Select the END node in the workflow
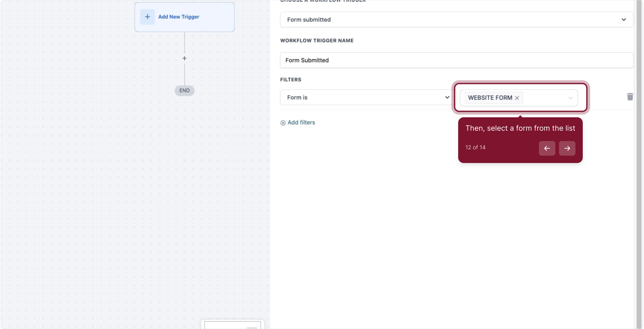Image resolution: width=644 pixels, height=329 pixels. [184, 90]
